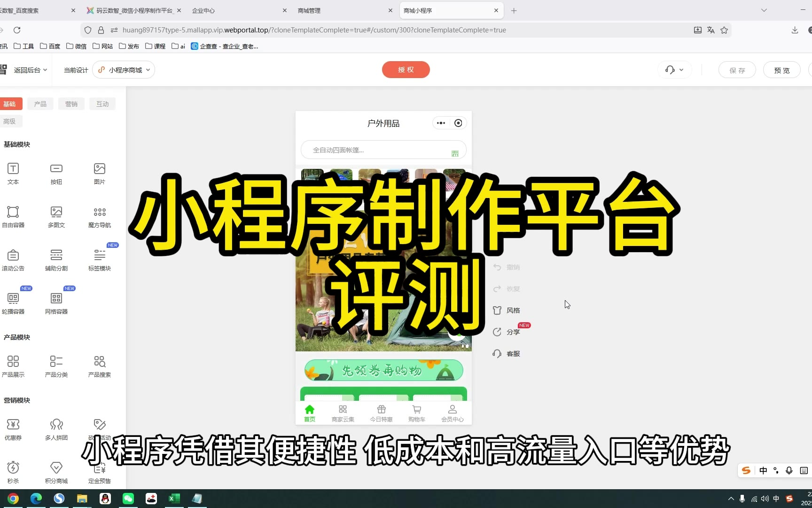Insert the 定金预售 deposit presale module

pyautogui.click(x=100, y=473)
